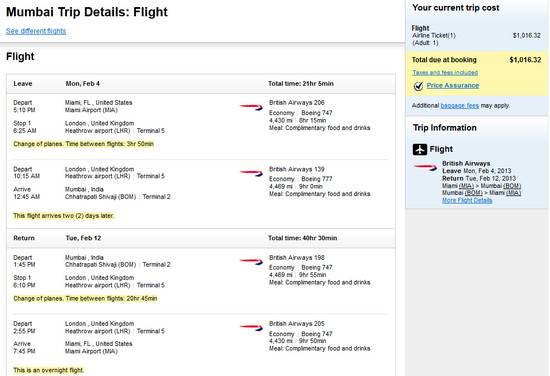Click the MIA link in Miami > Mumbai route
Image resolution: width=550 pixels, height=376 pixels.
466,186
